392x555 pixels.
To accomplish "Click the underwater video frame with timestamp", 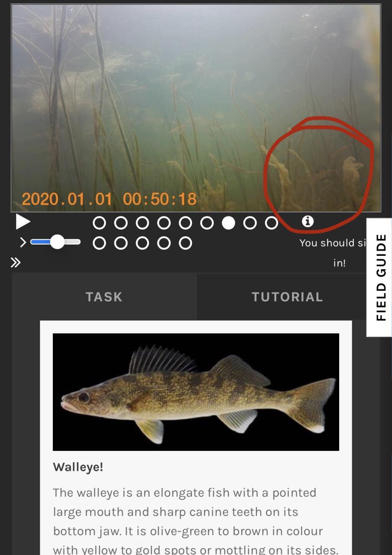I will 196,108.
